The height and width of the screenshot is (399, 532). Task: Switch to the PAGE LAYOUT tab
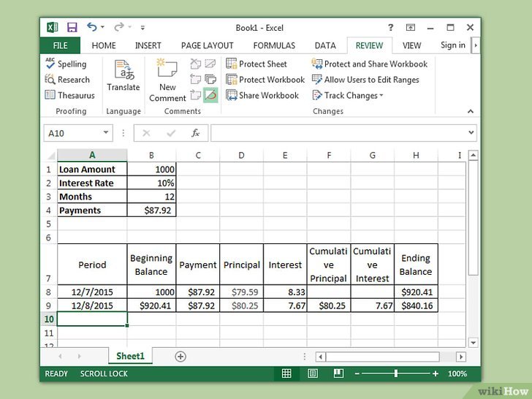[208, 45]
